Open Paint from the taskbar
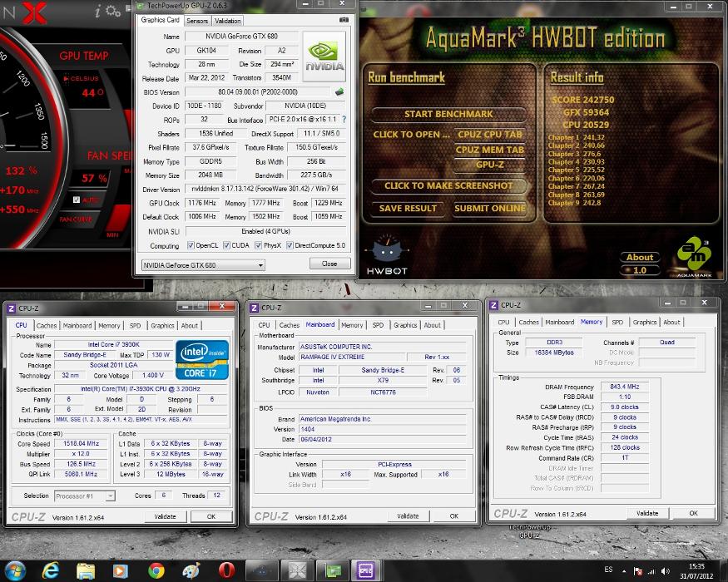This screenshot has width=728, height=582. tap(191, 570)
